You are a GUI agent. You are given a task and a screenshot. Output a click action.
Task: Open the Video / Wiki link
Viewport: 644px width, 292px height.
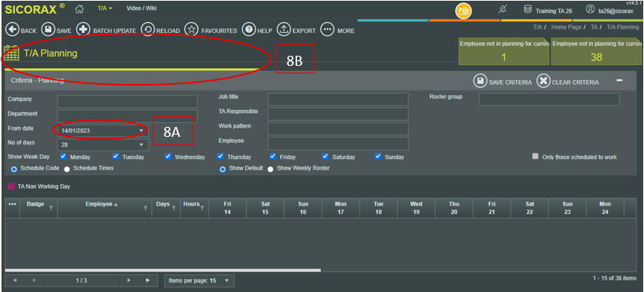coord(141,8)
